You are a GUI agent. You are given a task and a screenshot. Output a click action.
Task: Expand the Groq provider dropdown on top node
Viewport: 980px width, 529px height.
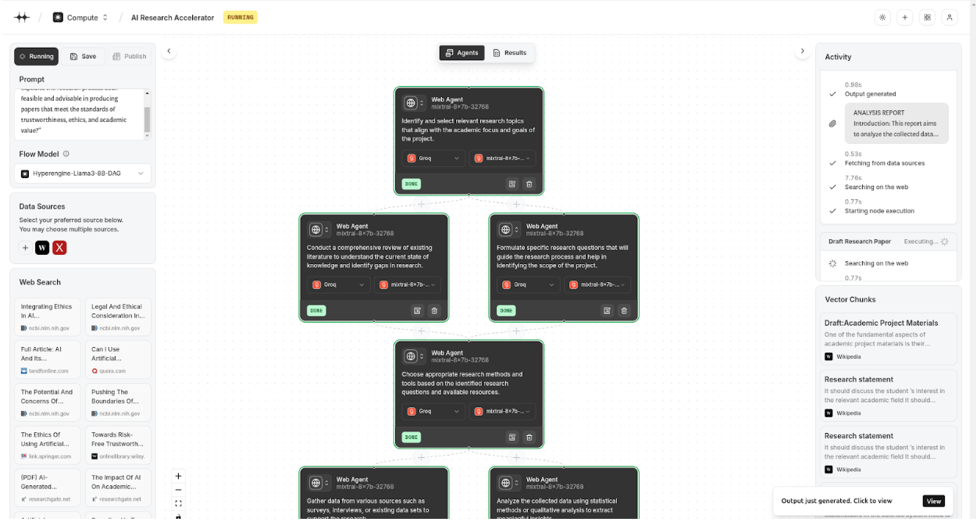434,158
